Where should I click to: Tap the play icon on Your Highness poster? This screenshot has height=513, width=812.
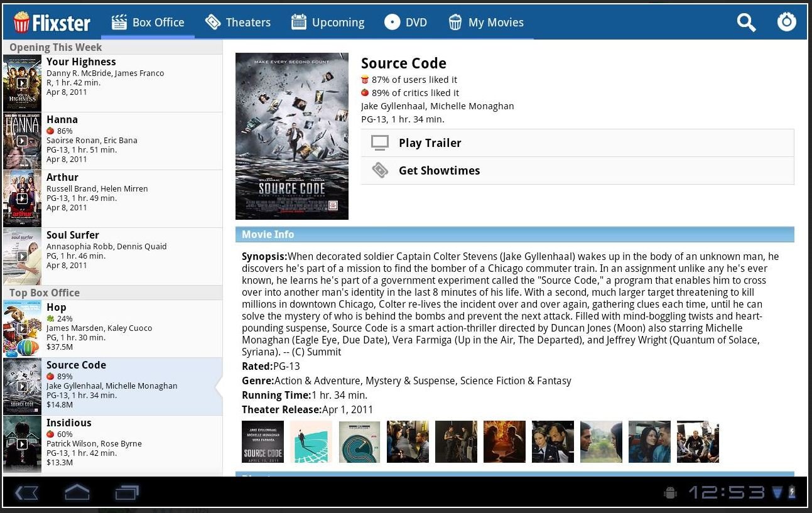pos(22,83)
